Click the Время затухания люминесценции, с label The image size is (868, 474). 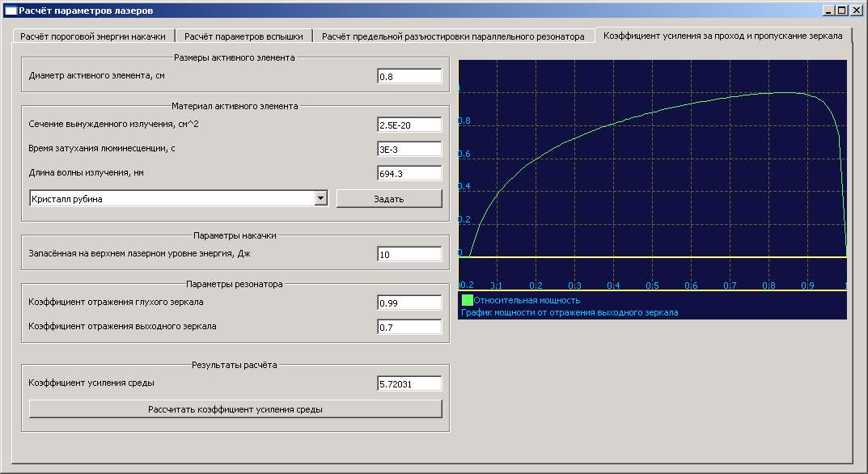(101, 148)
